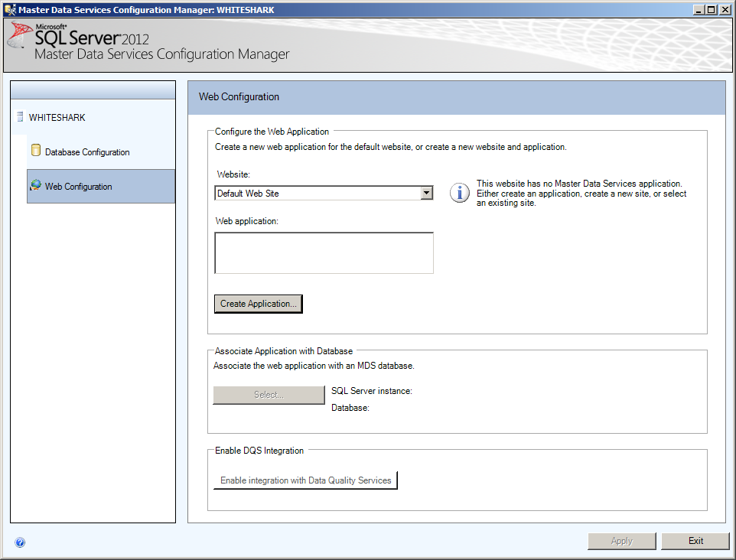Click the Web application list box

tap(324, 253)
